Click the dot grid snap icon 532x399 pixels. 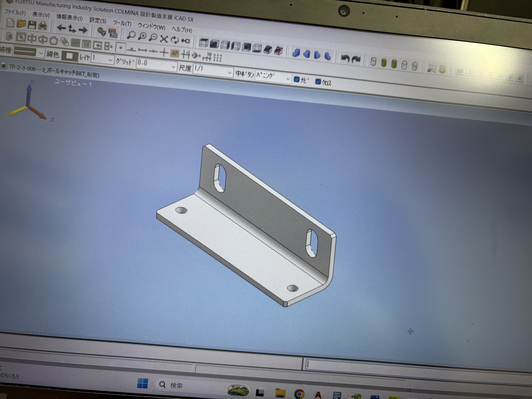tap(217, 58)
